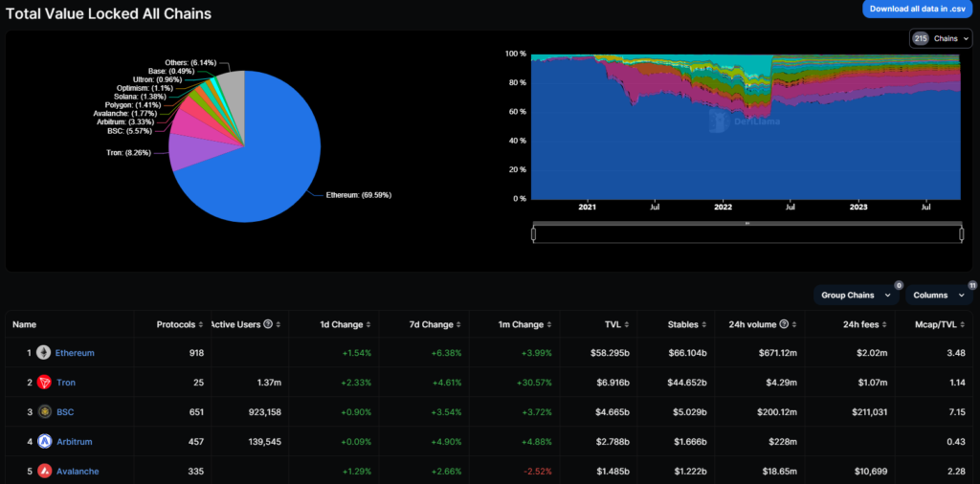The height and width of the screenshot is (484, 980).
Task: Click the Ethereum chain logo icon
Action: [43, 353]
